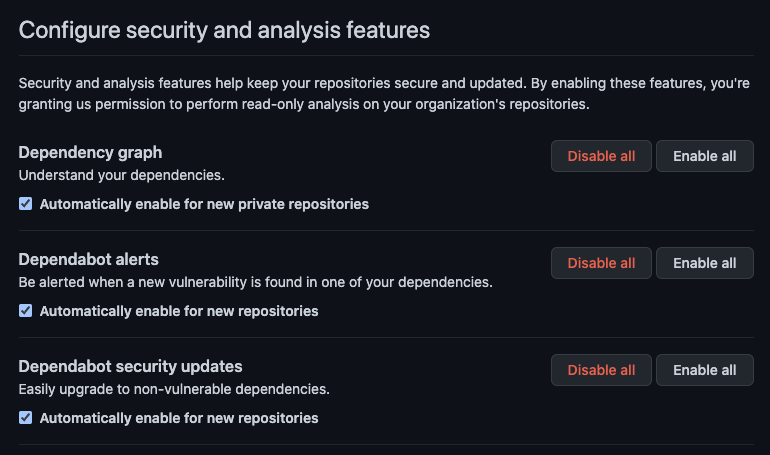Image resolution: width=770 pixels, height=455 pixels.
Task: Toggle the Dependabot security updates checkbox
Action: [x=26, y=418]
